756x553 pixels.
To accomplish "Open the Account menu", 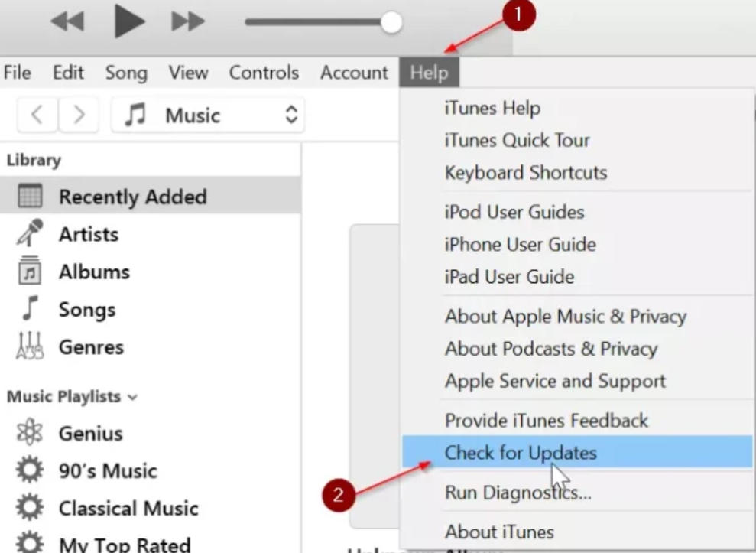I will pos(353,73).
